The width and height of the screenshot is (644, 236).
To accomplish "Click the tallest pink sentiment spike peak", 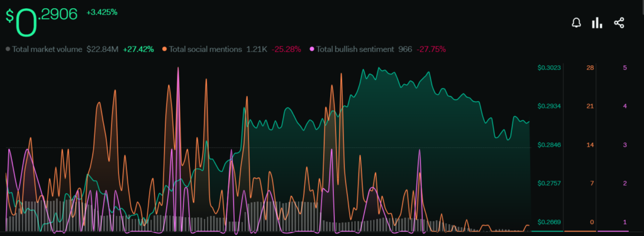I will (178, 68).
